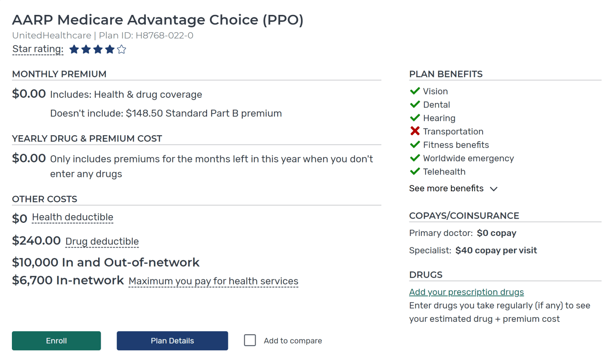Click the red X beside Transportation
Viewport: 608px width, 364px height.
tap(415, 131)
